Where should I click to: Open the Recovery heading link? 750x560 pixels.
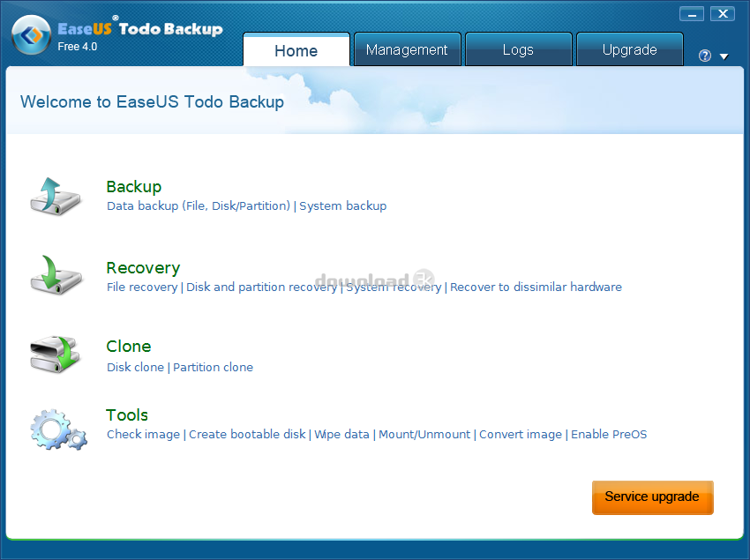click(x=143, y=268)
